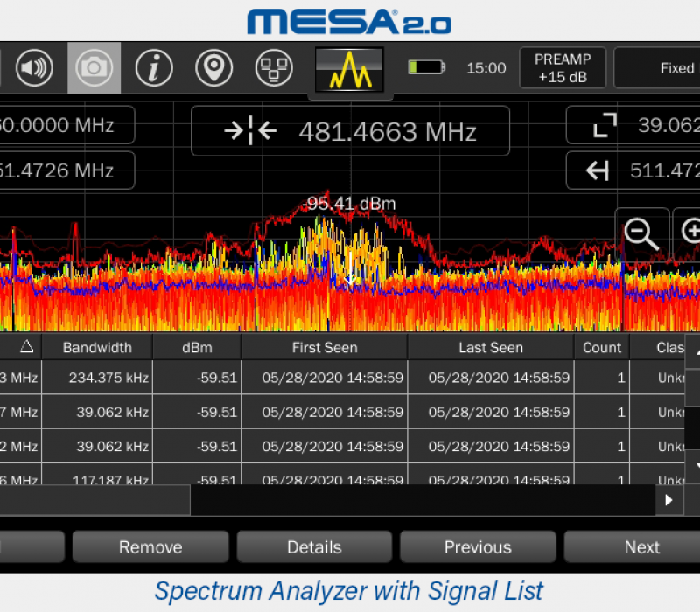The height and width of the screenshot is (612, 700).
Task: Sort signal list by First Seen column
Action: click(x=324, y=347)
